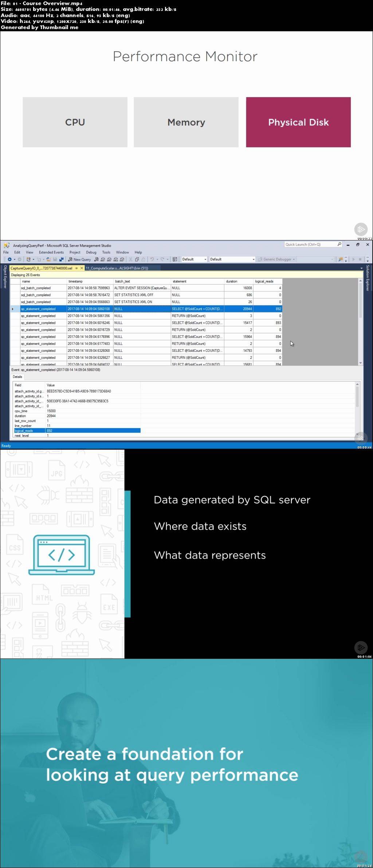The height and width of the screenshot is (868, 373).
Task: Open the second Default combo box
Action: pos(232,259)
